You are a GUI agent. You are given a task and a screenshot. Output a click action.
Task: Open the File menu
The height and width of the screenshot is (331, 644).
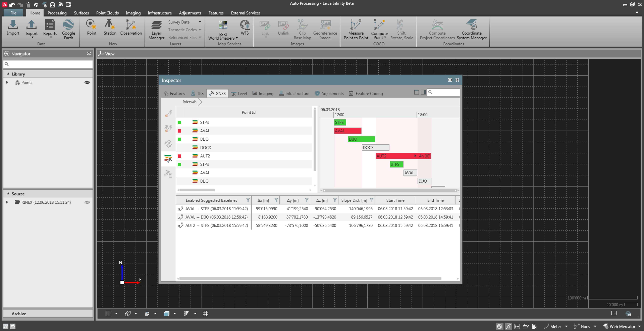pyautogui.click(x=13, y=13)
